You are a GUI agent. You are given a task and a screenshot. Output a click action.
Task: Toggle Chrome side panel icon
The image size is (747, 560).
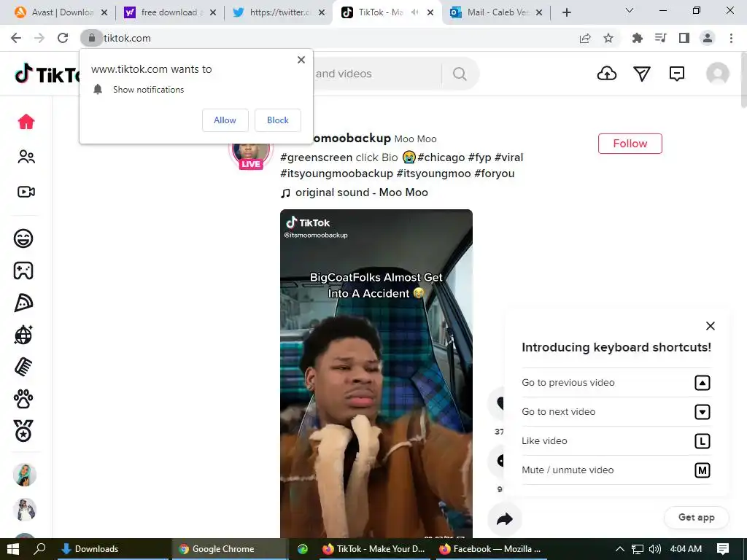tap(684, 38)
